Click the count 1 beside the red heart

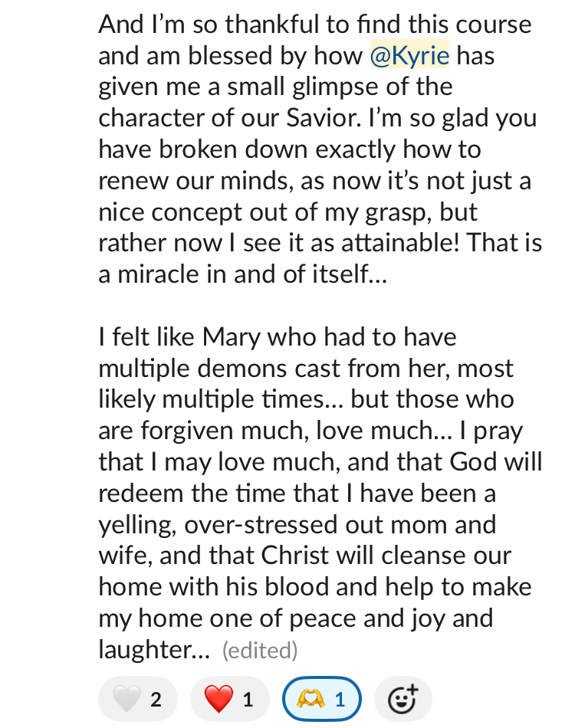tap(248, 699)
